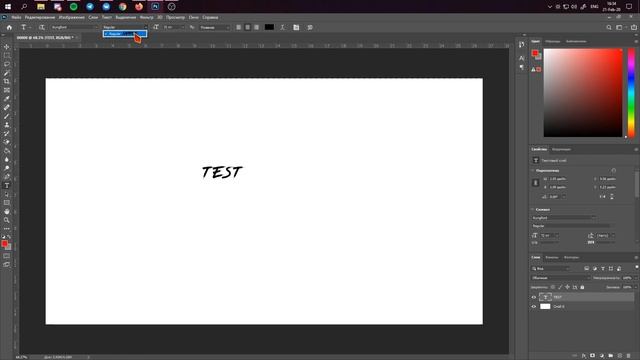The width and height of the screenshot is (640, 360).
Task: Open the File menu
Action: [16, 18]
